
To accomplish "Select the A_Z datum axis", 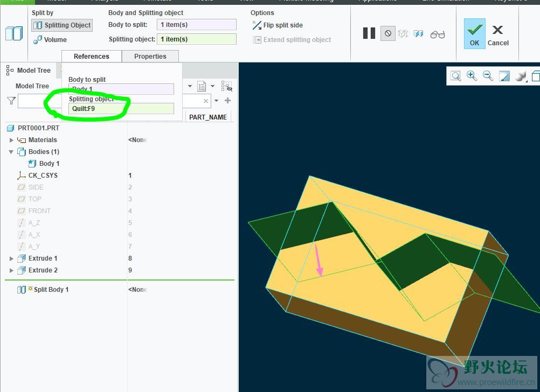I will [34, 223].
